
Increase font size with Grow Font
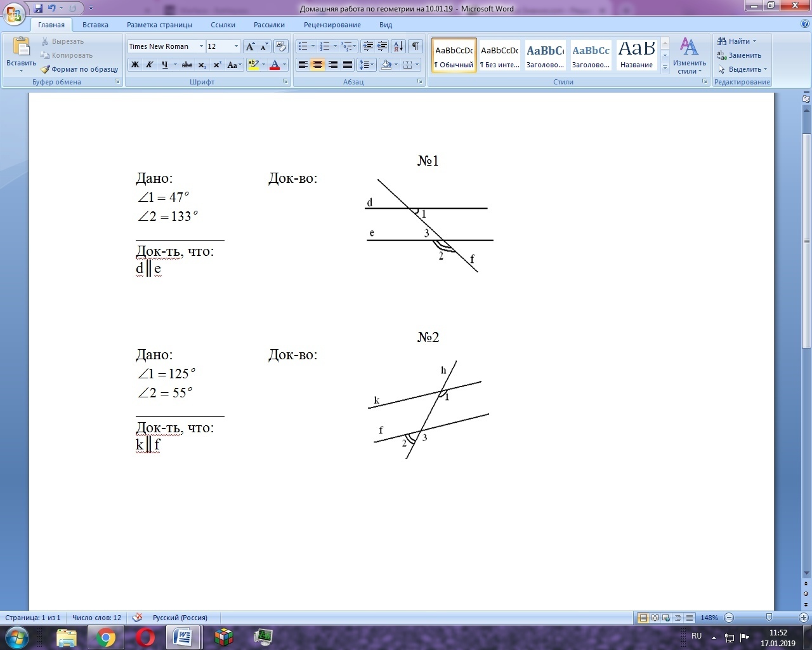[250, 46]
